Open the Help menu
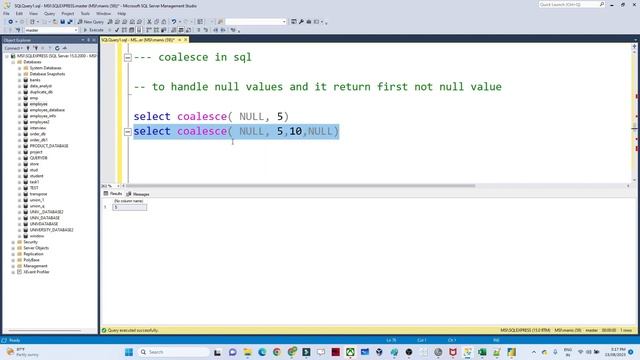This screenshot has width=640, height=360. pyautogui.click(x=122, y=13)
